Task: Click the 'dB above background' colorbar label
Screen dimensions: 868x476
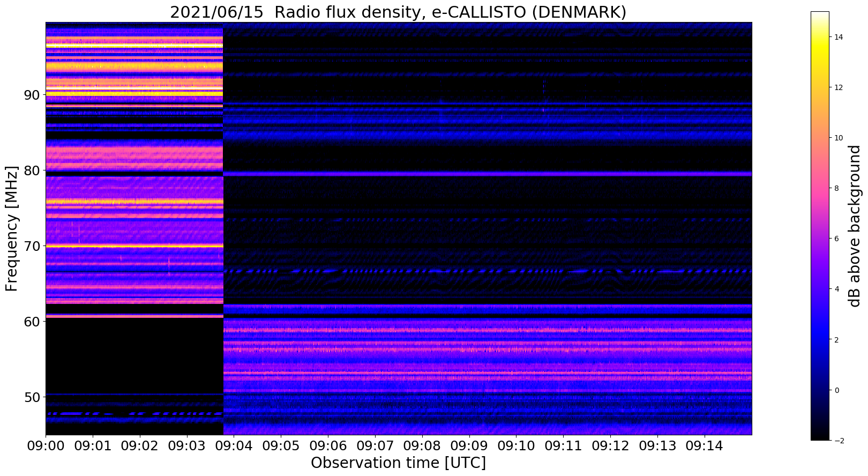Action: click(x=854, y=226)
